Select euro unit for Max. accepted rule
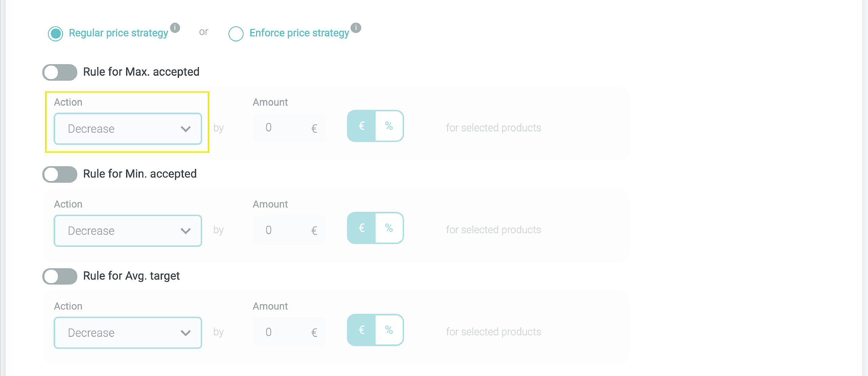 pos(362,126)
